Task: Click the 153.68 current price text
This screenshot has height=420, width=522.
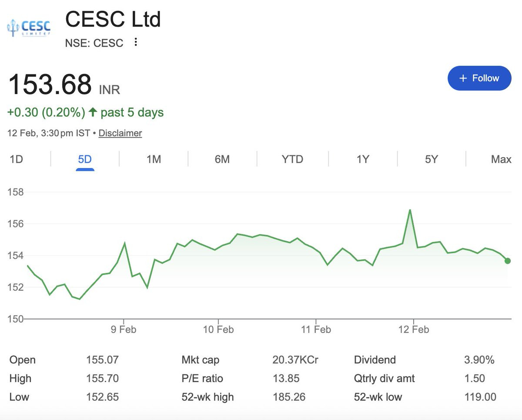Action: [50, 84]
